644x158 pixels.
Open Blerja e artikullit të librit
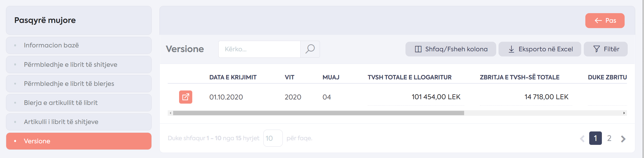(79, 103)
